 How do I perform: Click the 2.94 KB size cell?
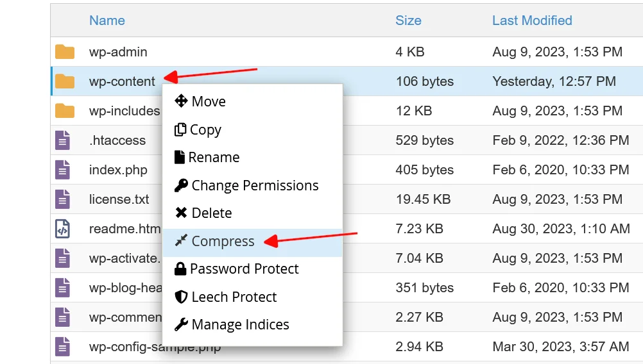pos(419,347)
